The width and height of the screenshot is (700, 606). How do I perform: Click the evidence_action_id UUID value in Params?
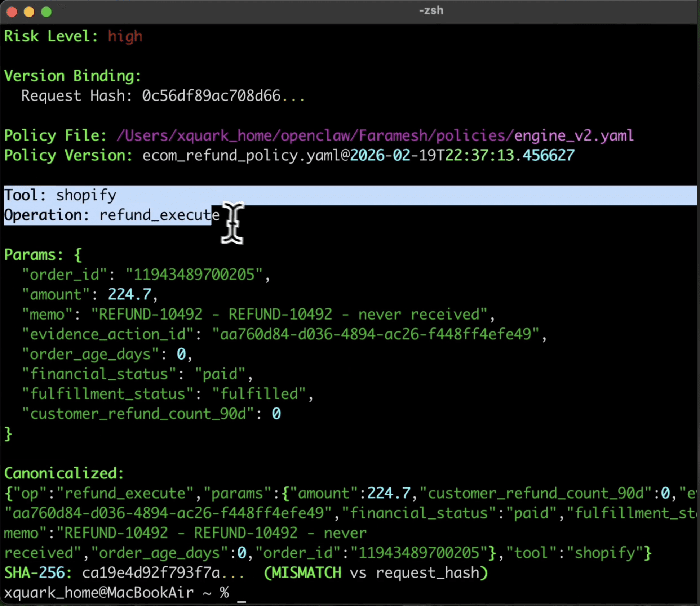pos(375,334)
